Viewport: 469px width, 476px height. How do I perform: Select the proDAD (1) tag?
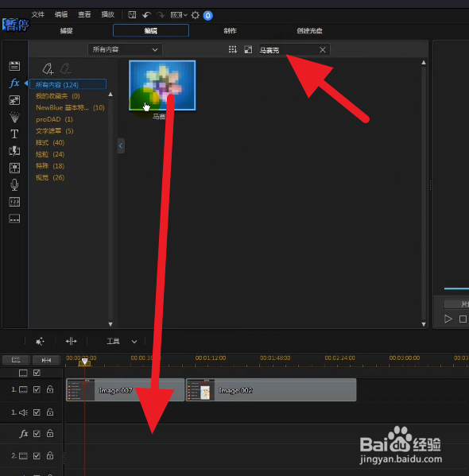[x=54, y=119]
